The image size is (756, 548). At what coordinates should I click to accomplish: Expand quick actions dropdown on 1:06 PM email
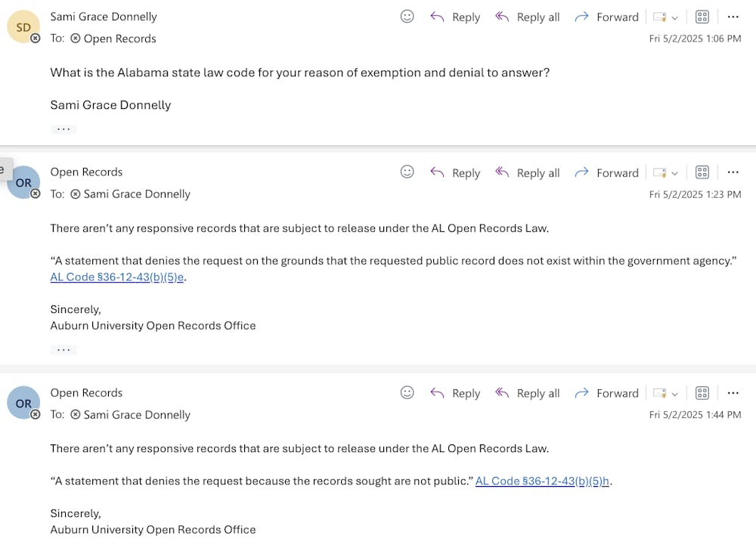(x=666, y=17)
